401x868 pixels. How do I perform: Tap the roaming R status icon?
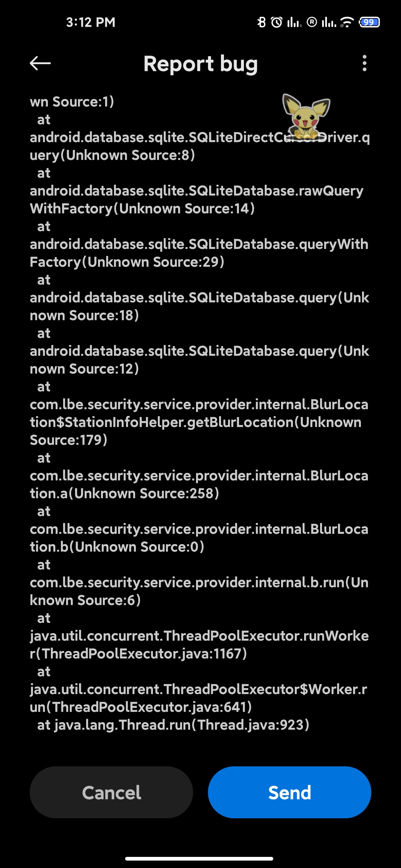tap(312, 22)
